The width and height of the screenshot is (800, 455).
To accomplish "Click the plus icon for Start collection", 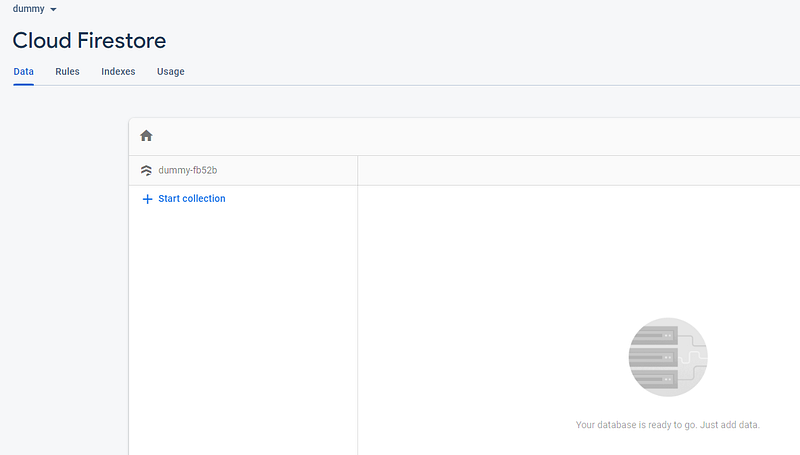I will coord(147,199).
